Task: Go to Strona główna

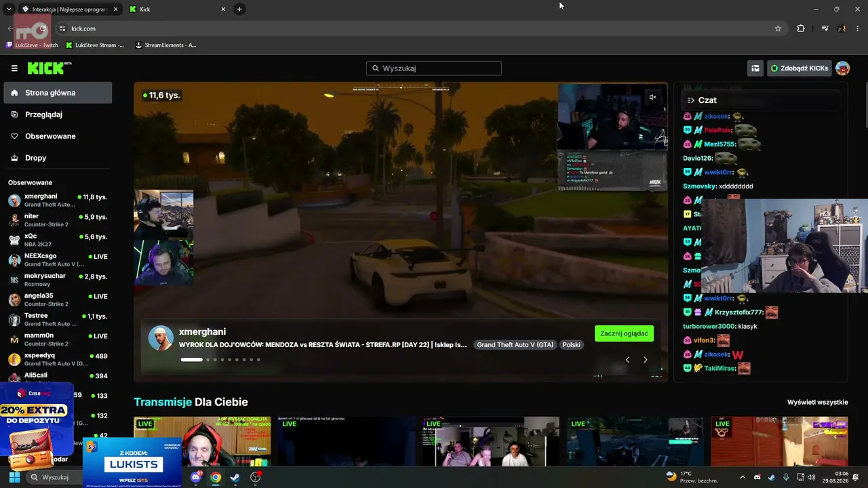Action: coord(58,93)
